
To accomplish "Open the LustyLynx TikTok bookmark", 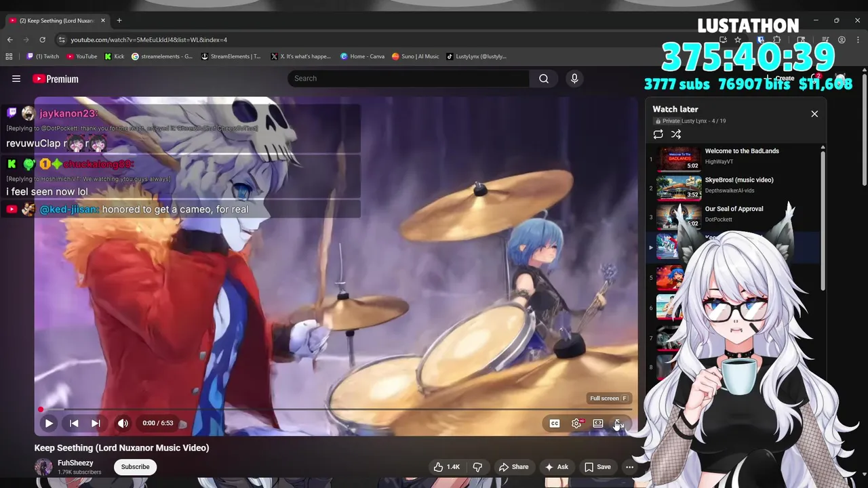I will (476, 56).
